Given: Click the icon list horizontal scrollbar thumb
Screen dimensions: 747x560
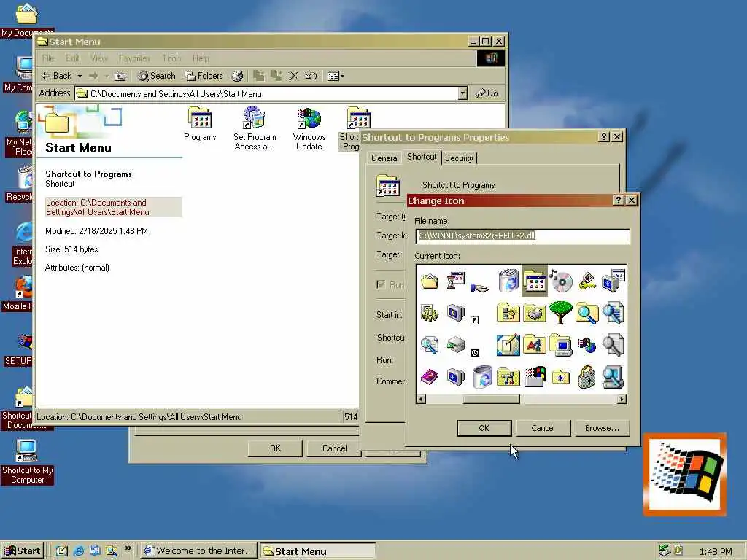Looking at the screenshot, I should click(x=491, y=399).
